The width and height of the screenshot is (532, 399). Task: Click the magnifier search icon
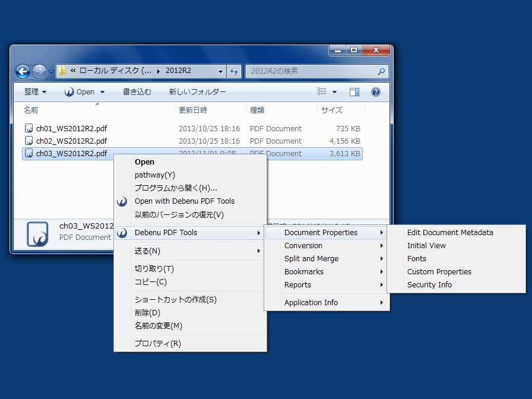click(381, 71)
